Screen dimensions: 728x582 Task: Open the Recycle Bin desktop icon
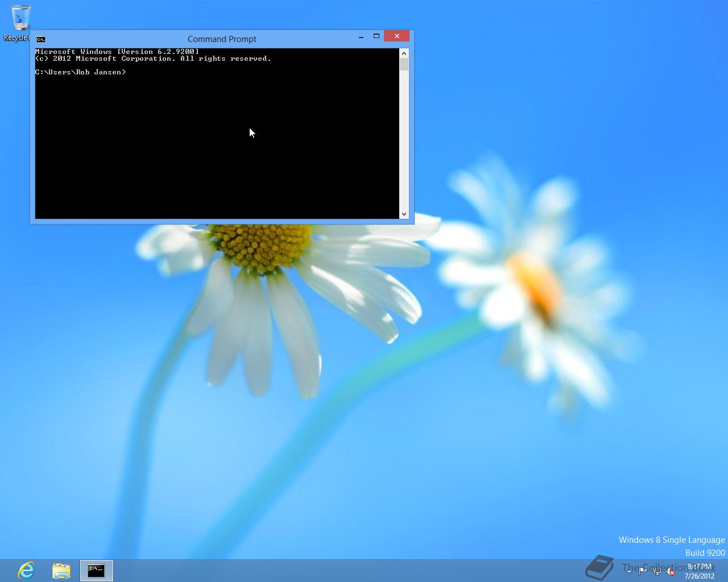(20, 23)
